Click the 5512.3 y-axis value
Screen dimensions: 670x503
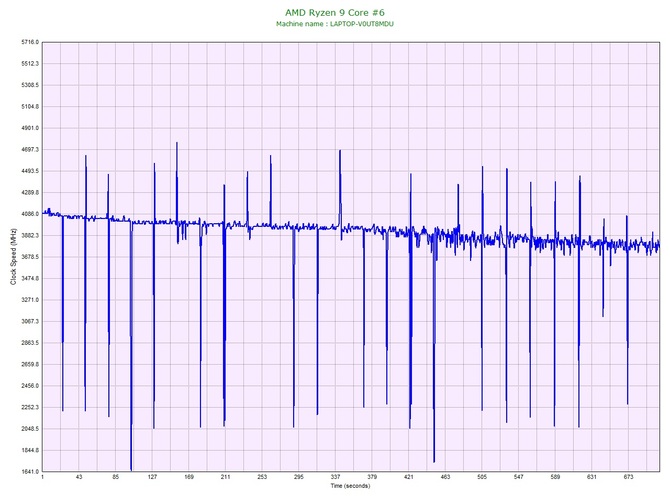pos(30,64)
